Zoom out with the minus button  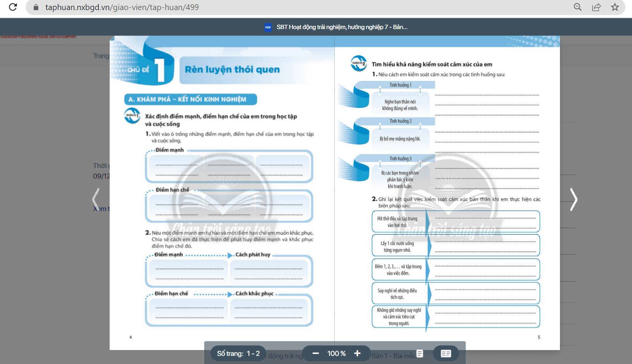315,353
